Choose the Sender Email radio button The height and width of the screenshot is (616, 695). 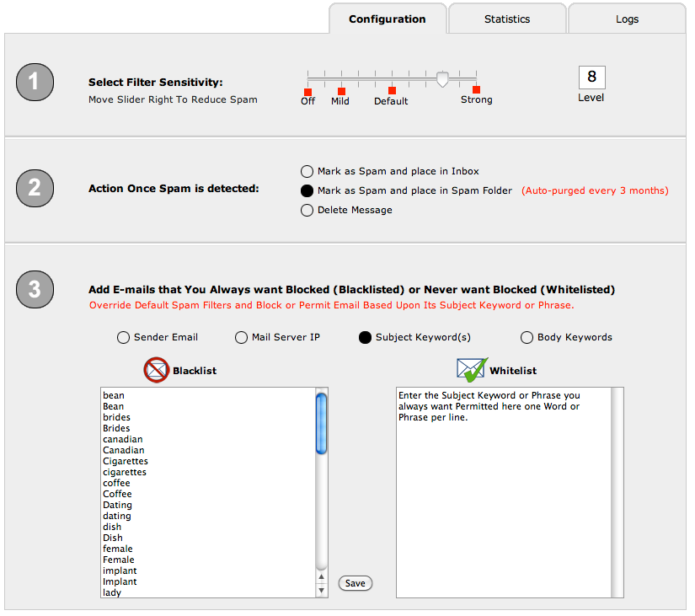[124, 337]
